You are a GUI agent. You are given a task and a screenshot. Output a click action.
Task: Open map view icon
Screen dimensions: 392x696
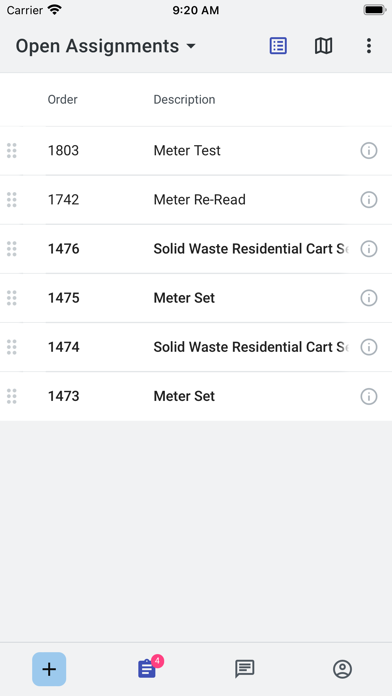pyautogui.click(x=324, y=46)
